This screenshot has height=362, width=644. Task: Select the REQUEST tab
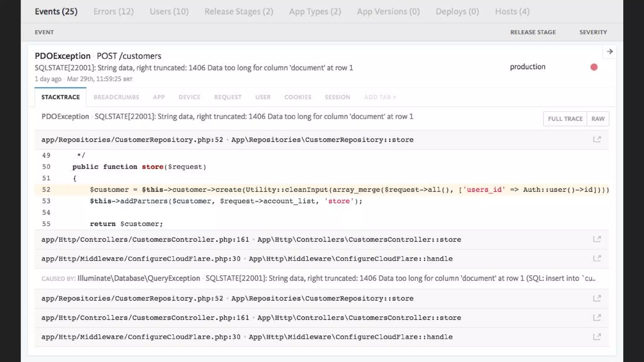tap(228, 97)
